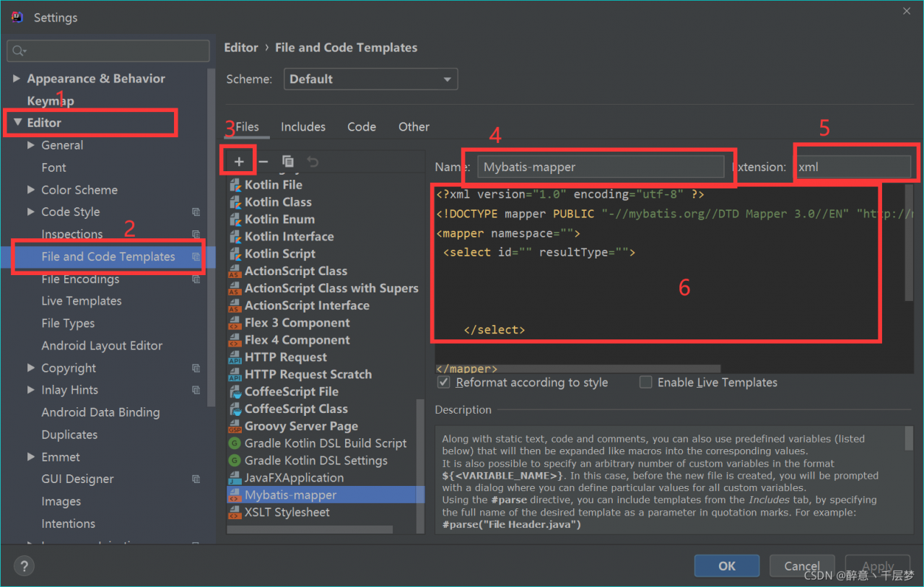
Task: Select Android Layout Editor in the tree
Action: coord(102,346)
